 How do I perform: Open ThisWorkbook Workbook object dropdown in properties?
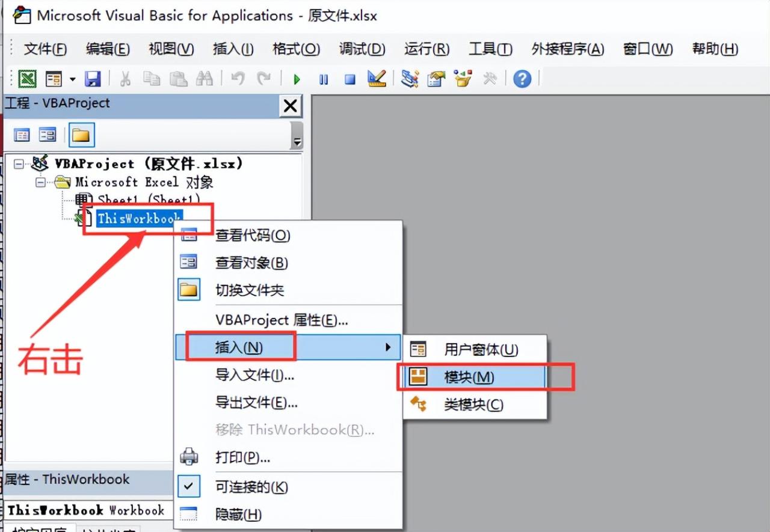[x=88, y=510]
